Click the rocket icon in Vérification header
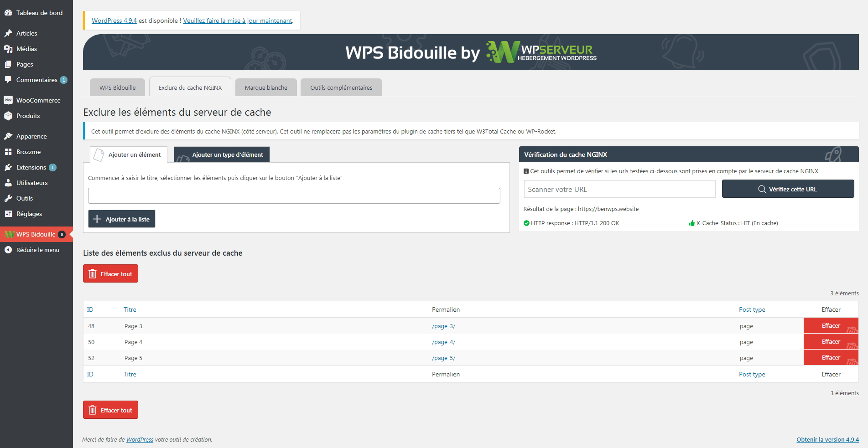Image resolution: width=868 pixels, height=448 pixels. click(x=833, y=154)
